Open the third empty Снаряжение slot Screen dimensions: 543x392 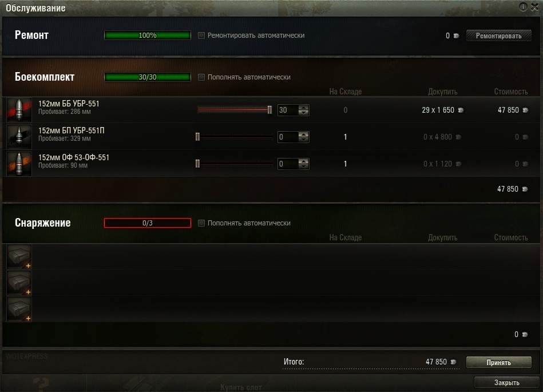click(x=19, y=309)
